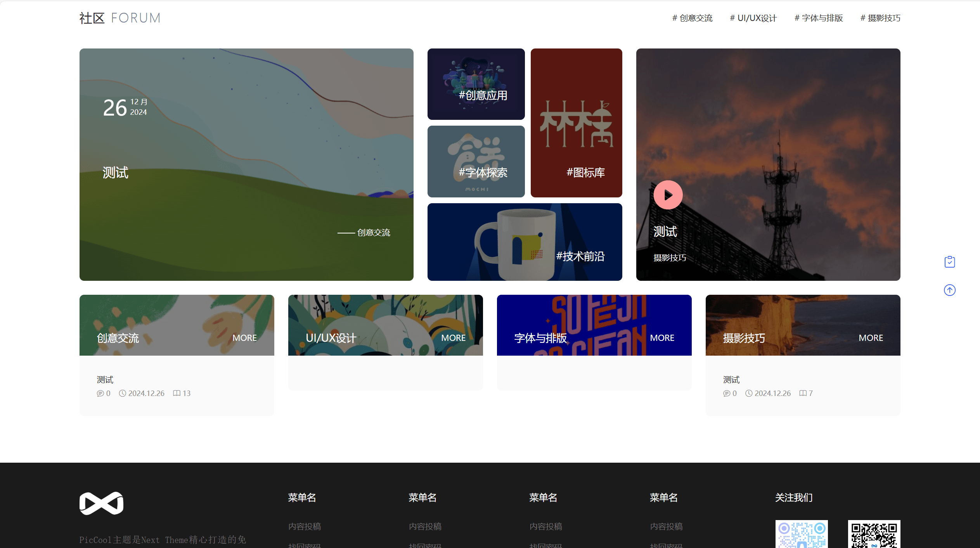Image resolution: width=980 pixels, height=548 pixels.
Task: Click MORE on the 字体与排版 category card
Action: tap(662, 337)
